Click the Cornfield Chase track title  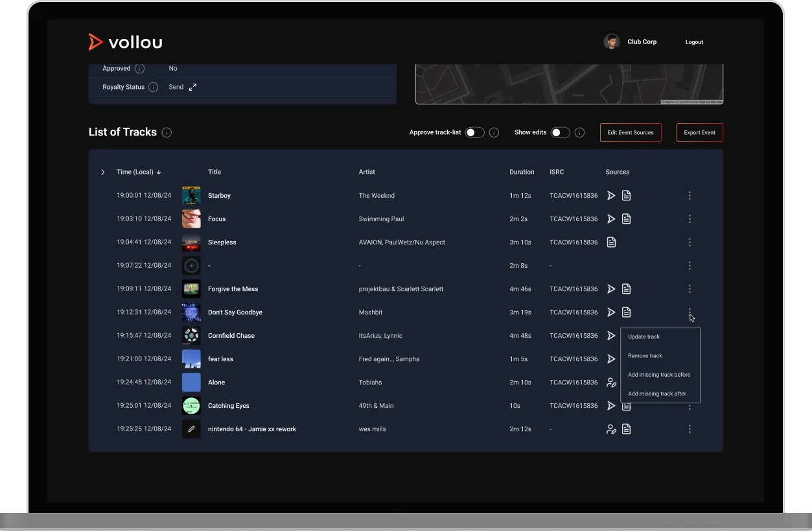click(x=231, y=335)
